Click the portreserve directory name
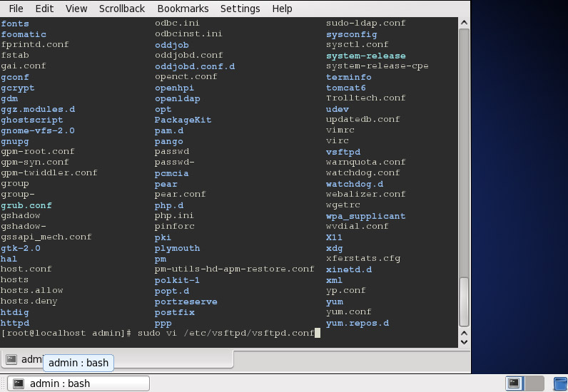Image resolution: width=568 pixels, height=392 pixels. click(x=186, y=301)
